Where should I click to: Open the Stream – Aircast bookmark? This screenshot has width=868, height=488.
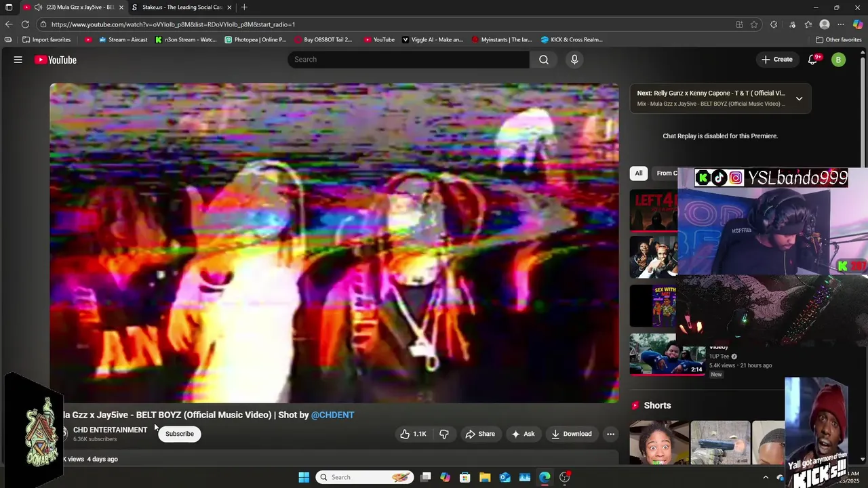[123, 39]
